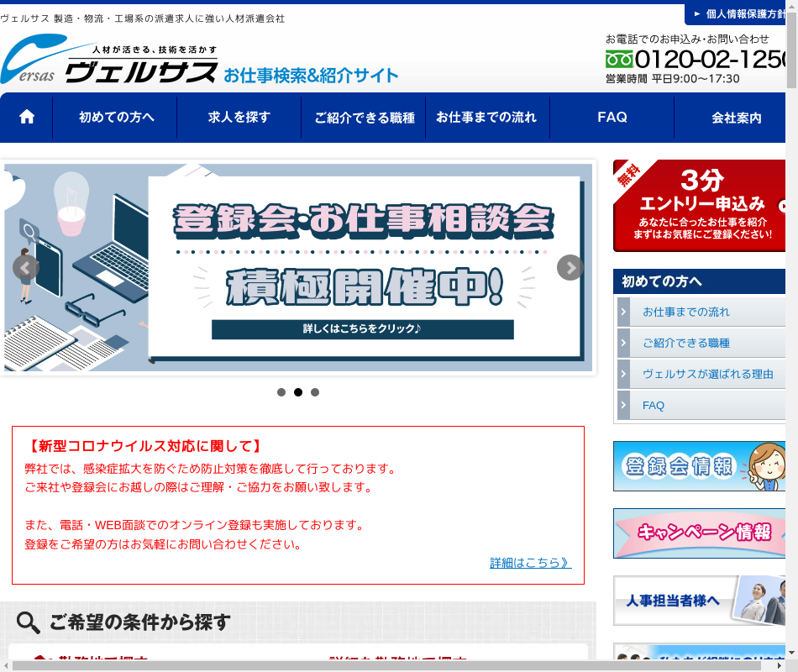Open 個人情報保護方針 link at top
798x672 pixels.
739,13
